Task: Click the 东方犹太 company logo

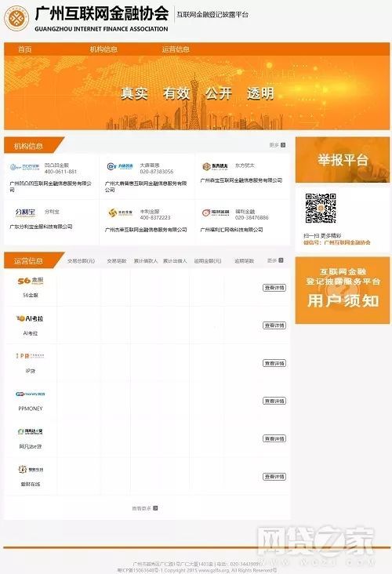Action: [216, 166]
